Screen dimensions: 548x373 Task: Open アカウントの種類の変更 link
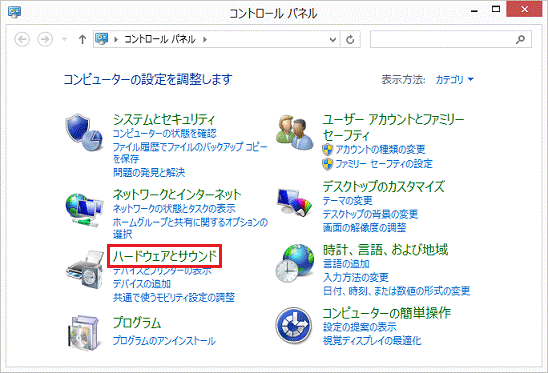pos(380,150)
